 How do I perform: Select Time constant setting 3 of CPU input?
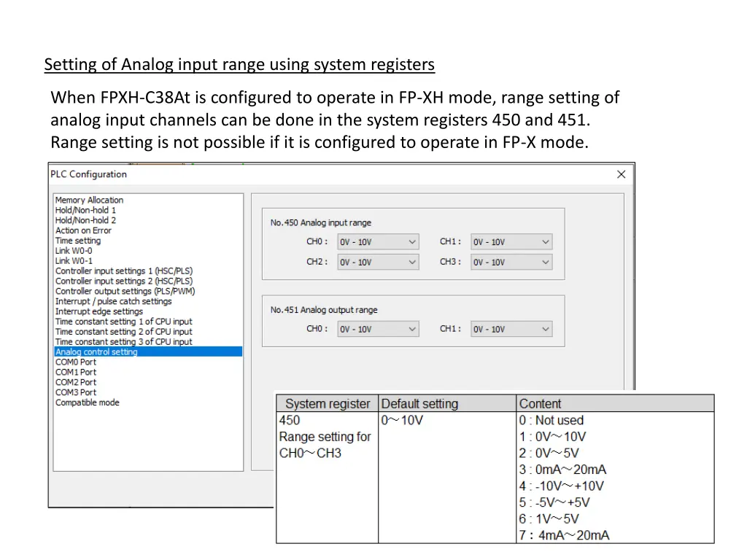tap(123, 342)
